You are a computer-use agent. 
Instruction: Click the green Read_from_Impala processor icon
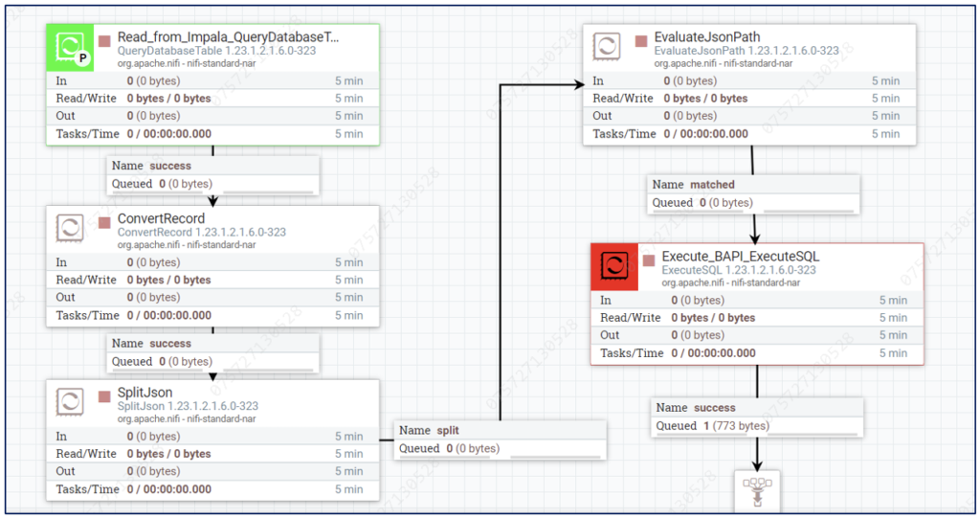tap(70, 48)
